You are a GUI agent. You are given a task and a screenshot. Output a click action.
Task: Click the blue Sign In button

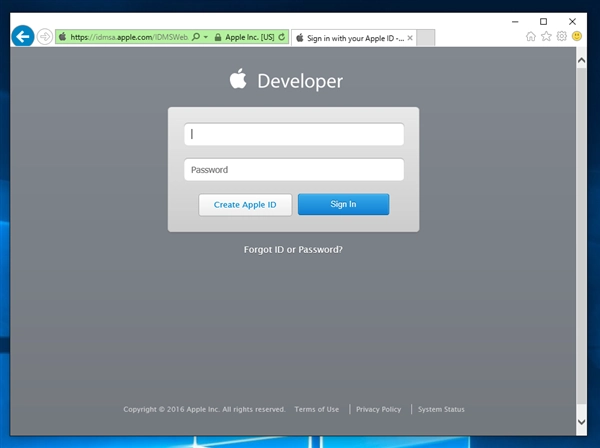pyautogui.click(x=344, y=204)
